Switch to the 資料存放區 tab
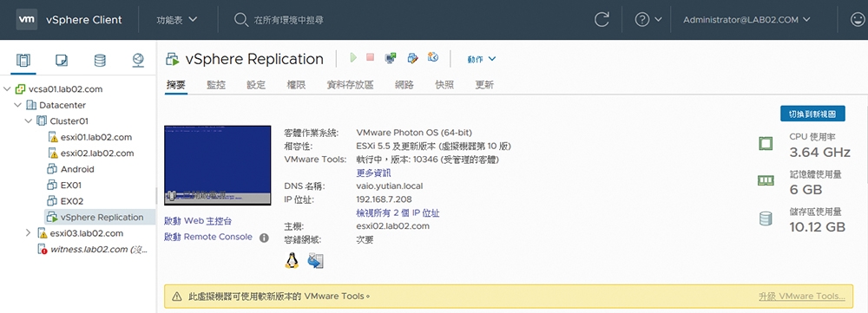 [350, 85]
